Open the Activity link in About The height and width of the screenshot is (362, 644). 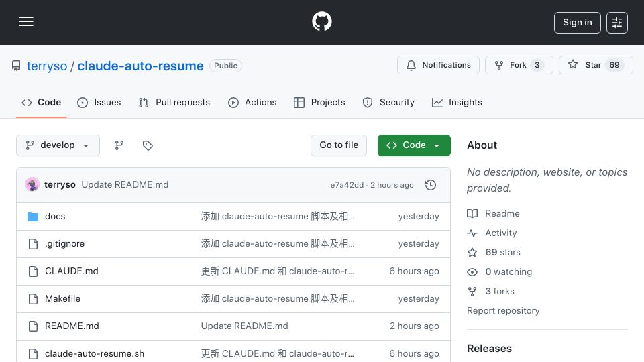click(500, 233)
